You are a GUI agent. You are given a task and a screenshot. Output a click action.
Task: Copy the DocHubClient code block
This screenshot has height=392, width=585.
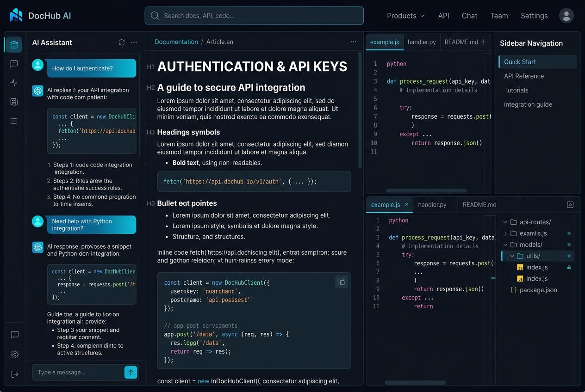click(x=342, y=282)
